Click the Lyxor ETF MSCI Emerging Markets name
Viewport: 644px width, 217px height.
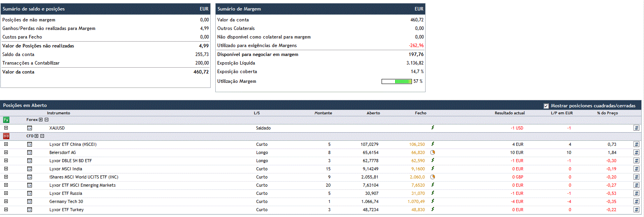tap(83, 185)
